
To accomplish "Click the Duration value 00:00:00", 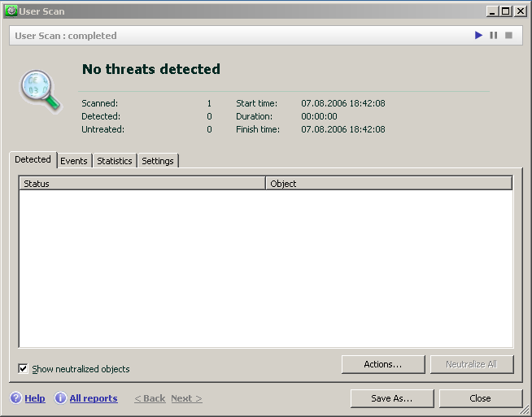I will coord(319,116).
